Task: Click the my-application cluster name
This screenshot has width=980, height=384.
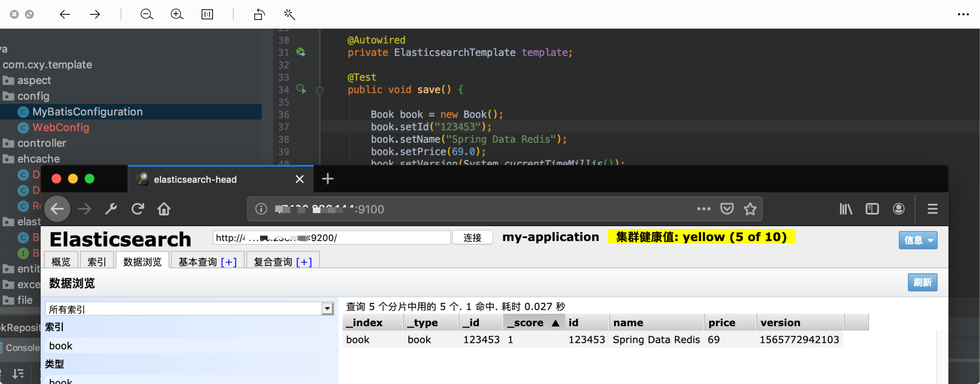Action: 550,237
